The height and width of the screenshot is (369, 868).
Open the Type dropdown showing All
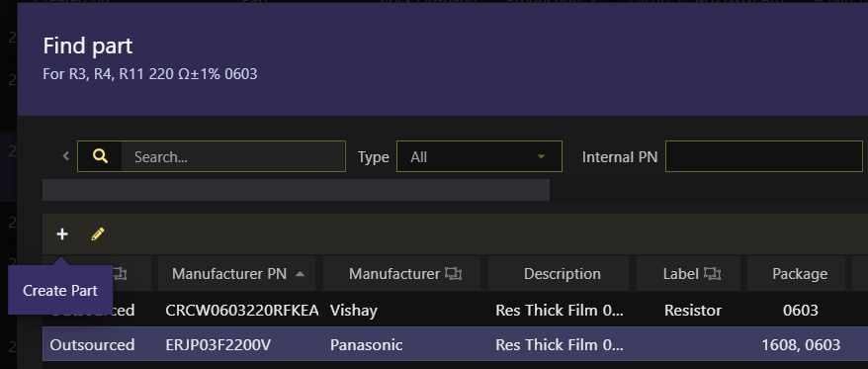[479, 156]
